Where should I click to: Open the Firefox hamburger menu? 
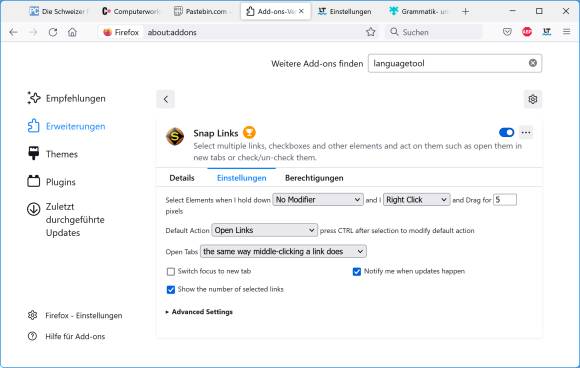click(x=566, y=32)
